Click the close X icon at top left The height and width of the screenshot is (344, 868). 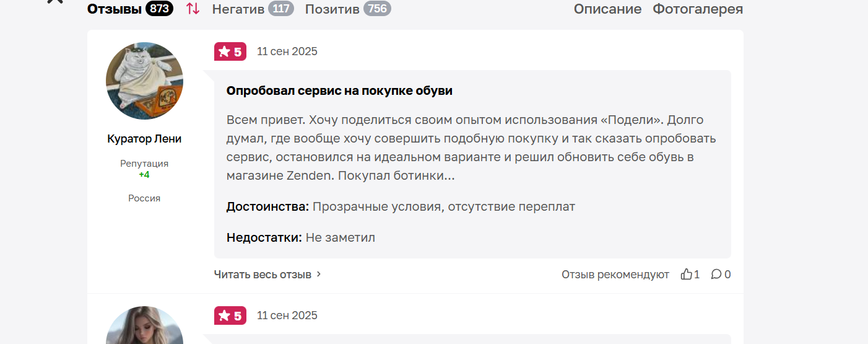point(55,1)
